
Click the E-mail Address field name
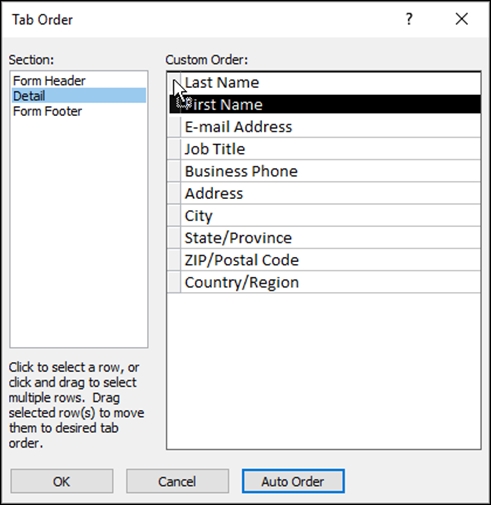coord(238,127)
